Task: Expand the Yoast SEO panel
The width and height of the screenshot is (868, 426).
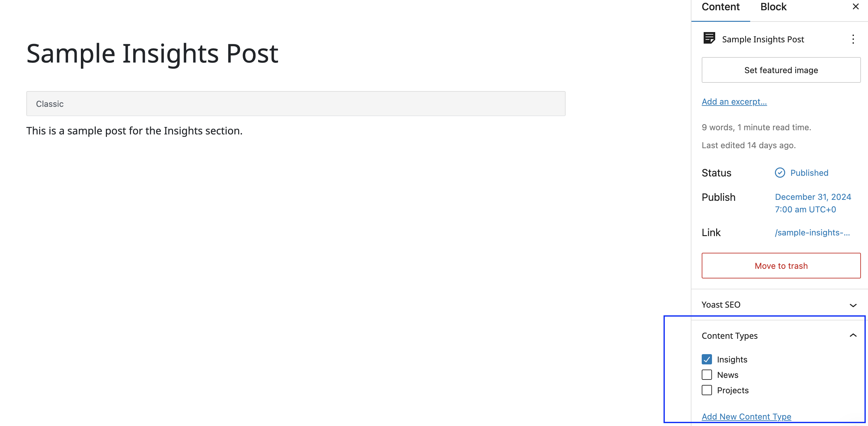Action: 853,305
